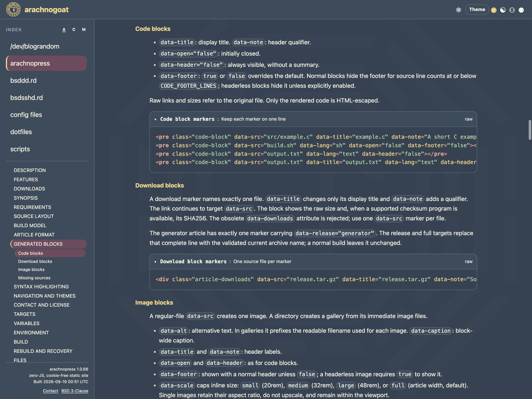Click the Download blocks heading
The width and height of the screenshot is (532, 399).
pyautogui.click(x=160, y=185)
